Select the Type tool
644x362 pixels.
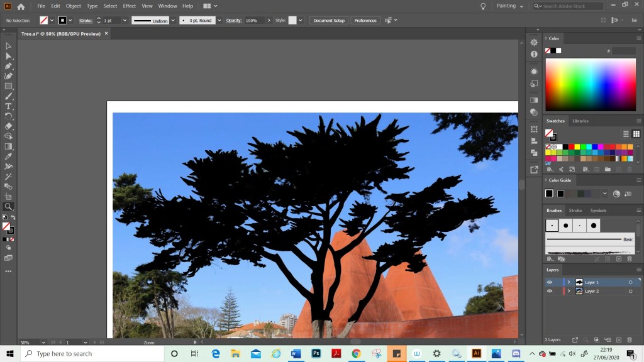(x=9, y=106)
